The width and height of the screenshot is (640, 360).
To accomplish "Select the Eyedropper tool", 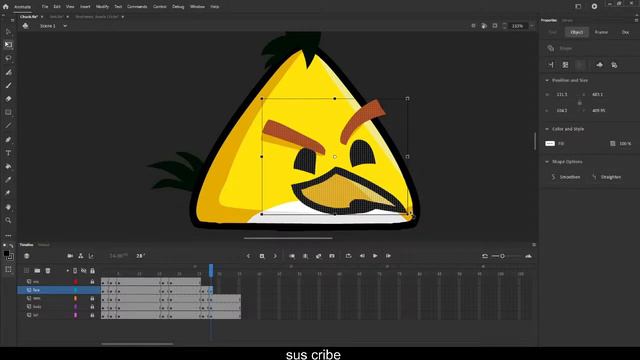I will pos(8,180).
